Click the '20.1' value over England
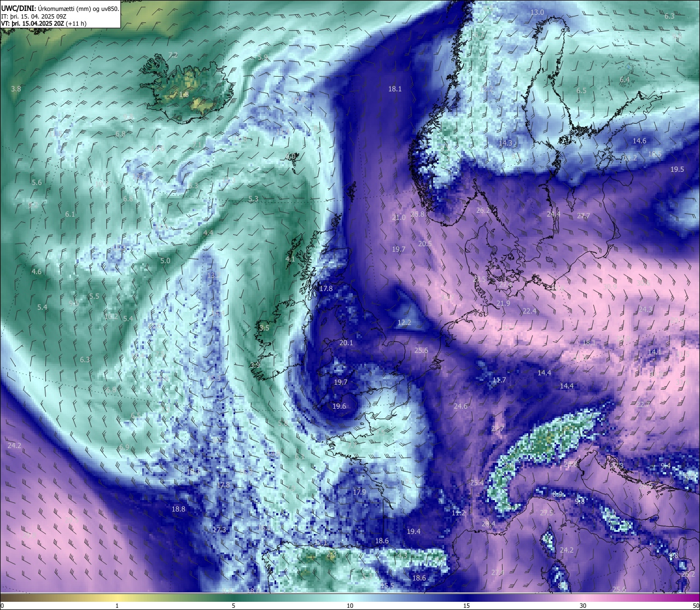The height and width of the screenshot is (610, 700). (x=346, y=343)
